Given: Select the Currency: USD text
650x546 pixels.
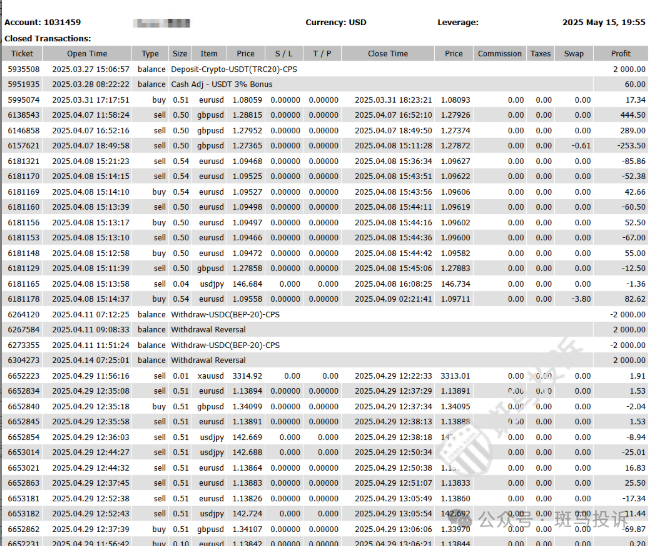Looking at the screenshot, I should tap(336, 22).
